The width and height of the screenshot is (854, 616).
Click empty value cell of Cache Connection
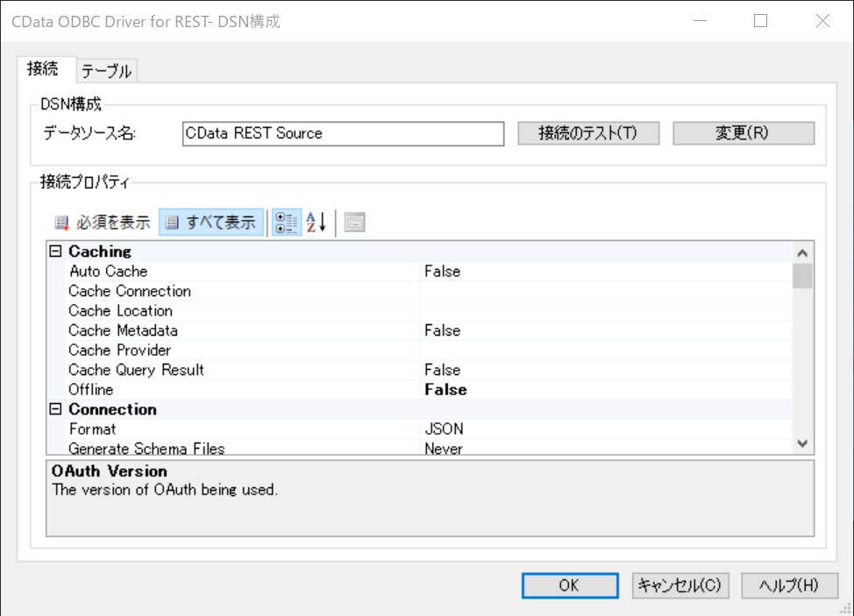tap(606, 291)
